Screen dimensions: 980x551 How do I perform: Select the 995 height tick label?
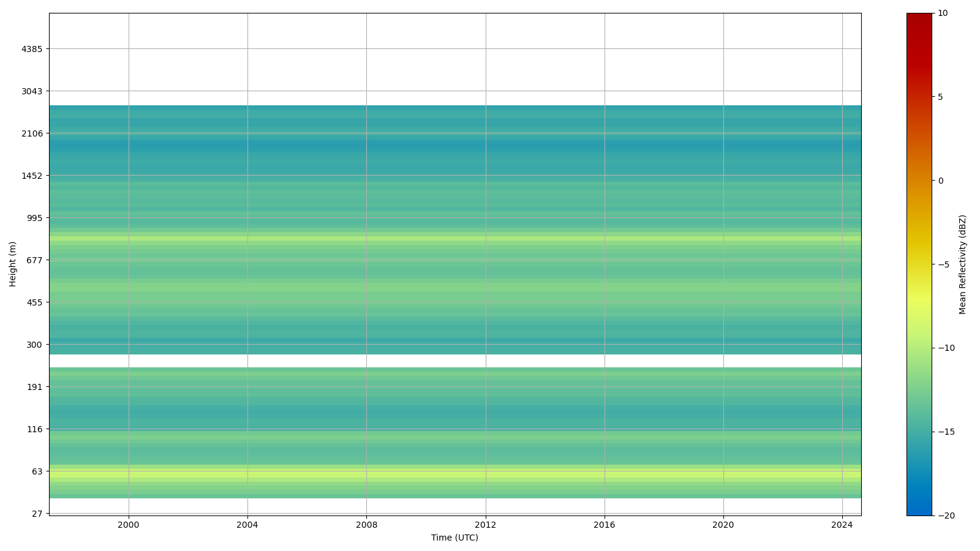pos(34,218)
